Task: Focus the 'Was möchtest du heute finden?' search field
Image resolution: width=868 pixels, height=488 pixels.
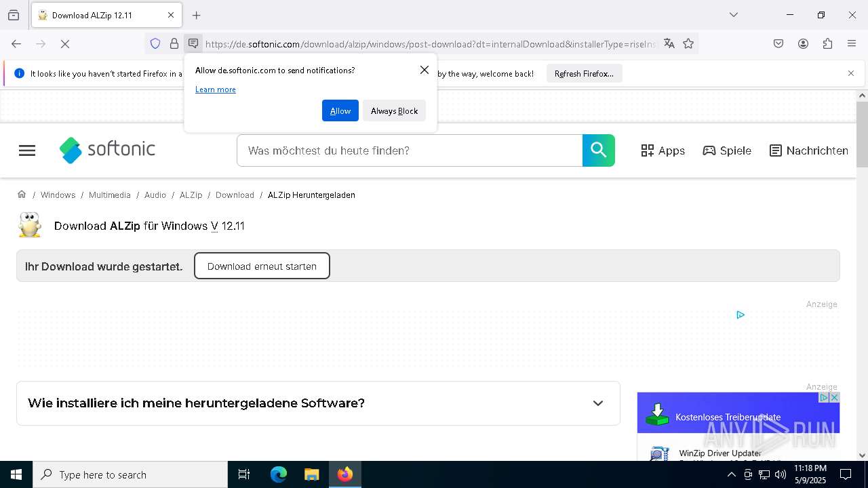Action: (x=410, y=150)
